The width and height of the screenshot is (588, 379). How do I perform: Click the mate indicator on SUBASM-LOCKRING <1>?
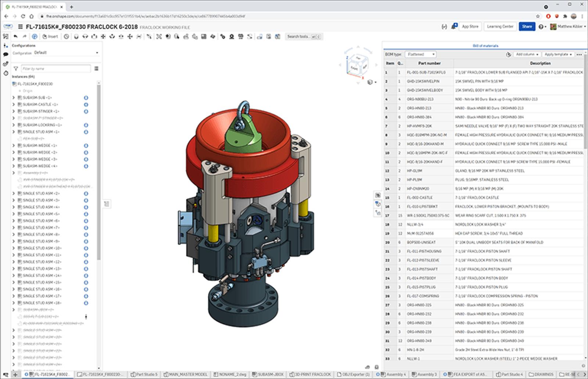86,125
